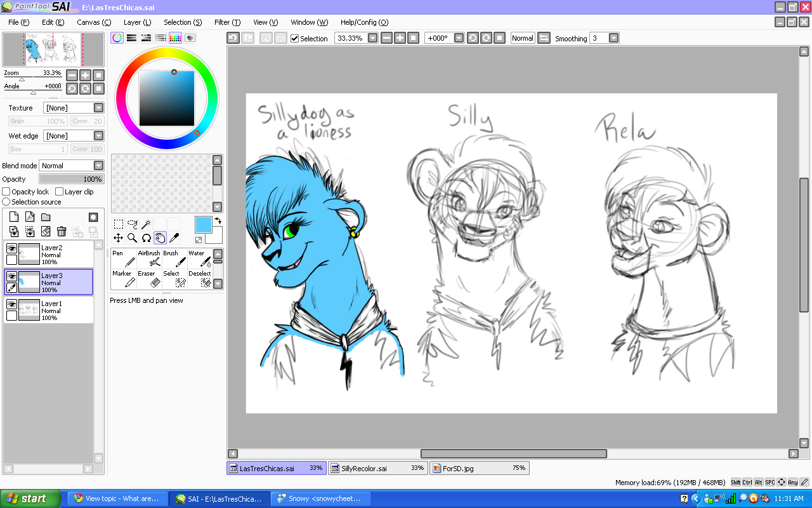Activate the Eyedropper color picker tool
Image resolution: width=812 pixels, height=508 pixels.
(x=174, y=237)
